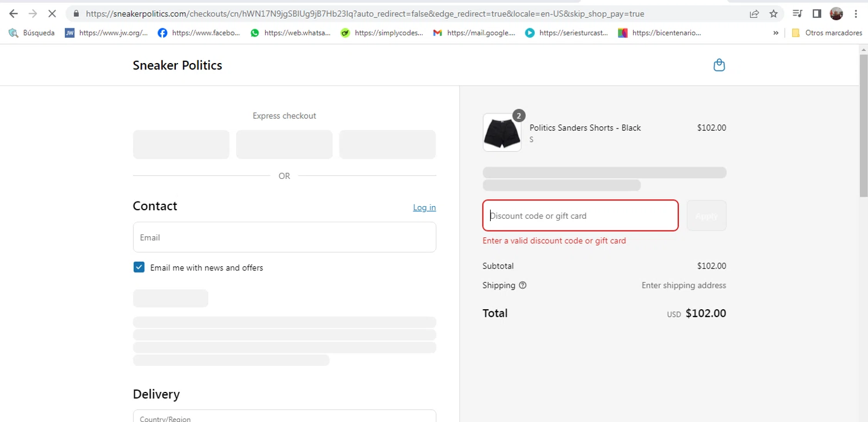Click the page vertical scrollbar

(x=863, y=126)
